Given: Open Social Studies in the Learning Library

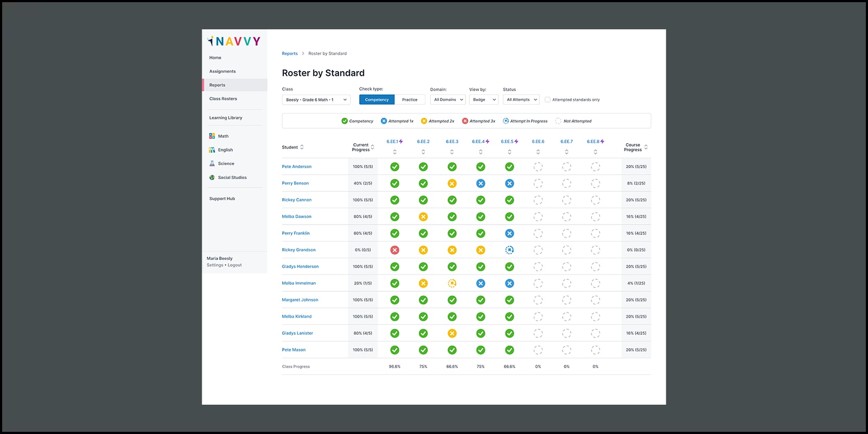Looking at the screenshot, I should tap(227, 177).
